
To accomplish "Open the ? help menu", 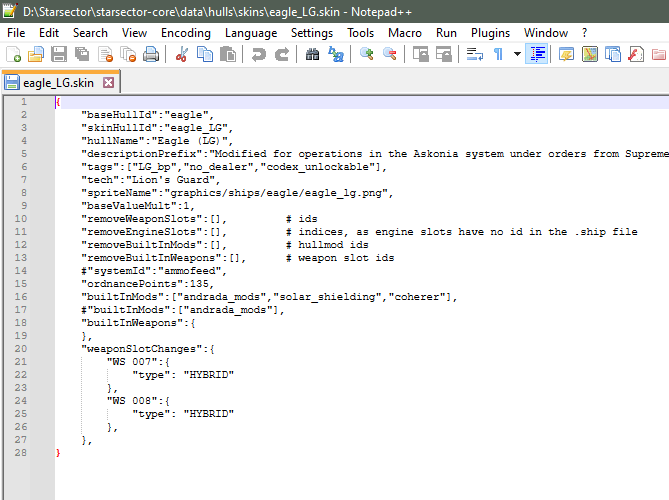I will coord(584,33).
